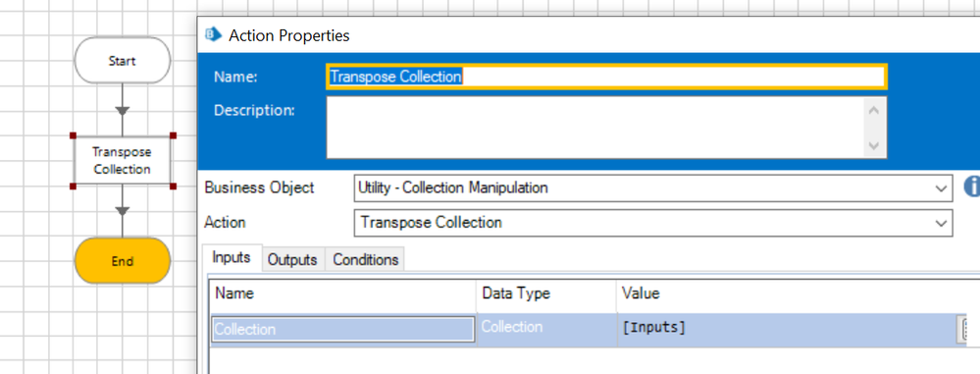Click the Description scrollbar up arrow
980x374 pixels.
point(874,110)
